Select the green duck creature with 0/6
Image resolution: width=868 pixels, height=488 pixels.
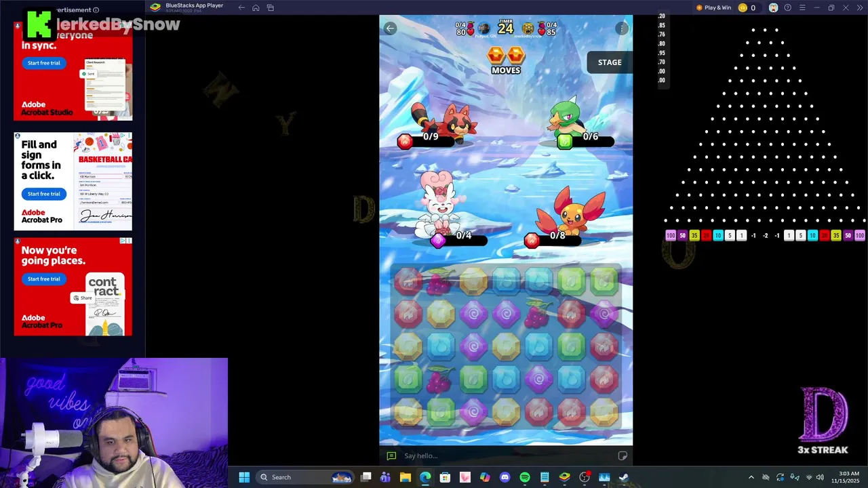(568, 117)
